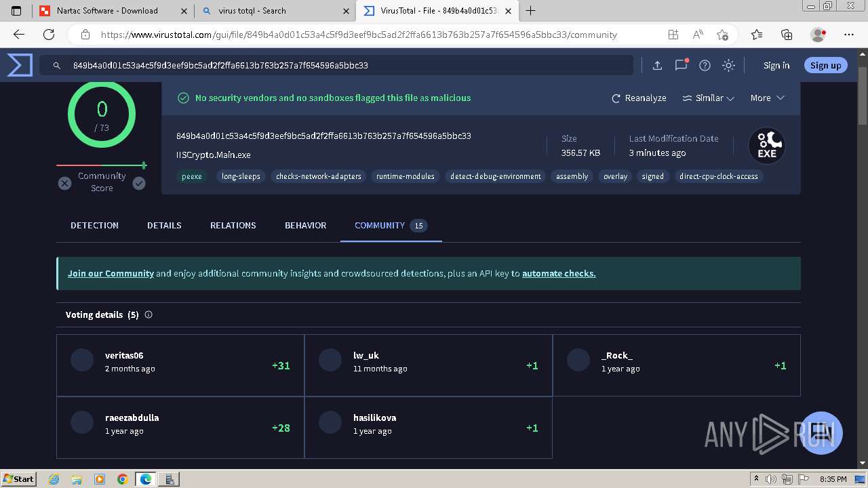
Task: Refresh the page with reload icon
Action: pos(49,35)
